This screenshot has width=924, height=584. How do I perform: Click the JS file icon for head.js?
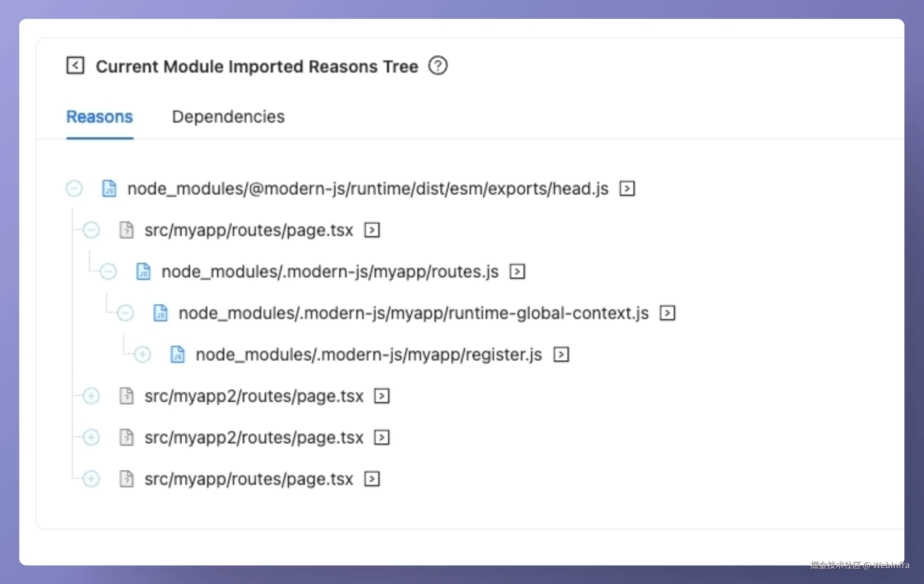109,189
